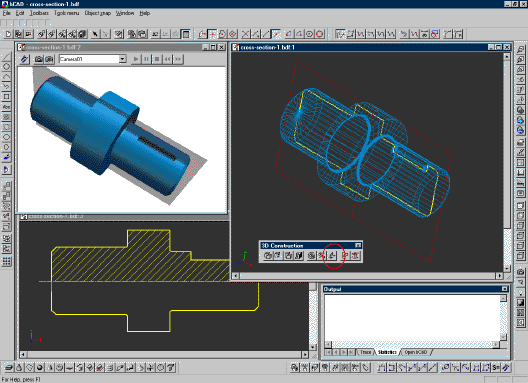528x383 pixels.
Task: Switch to the Open bCAD tab in Output
Action: tap(416, 352)
